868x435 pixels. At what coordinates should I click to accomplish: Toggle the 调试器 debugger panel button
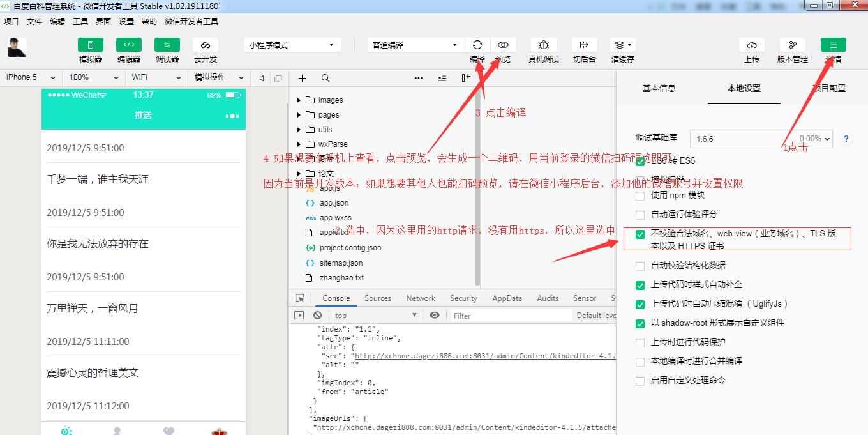point(167,45)
